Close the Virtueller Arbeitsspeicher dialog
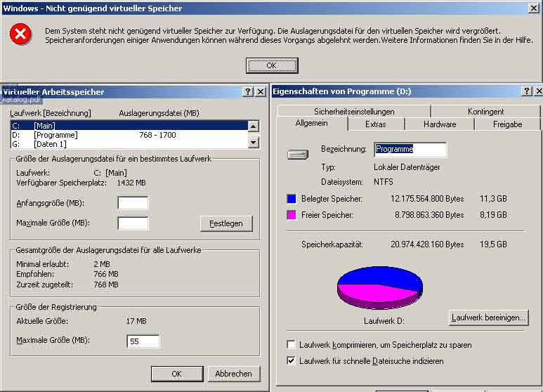 261,92
